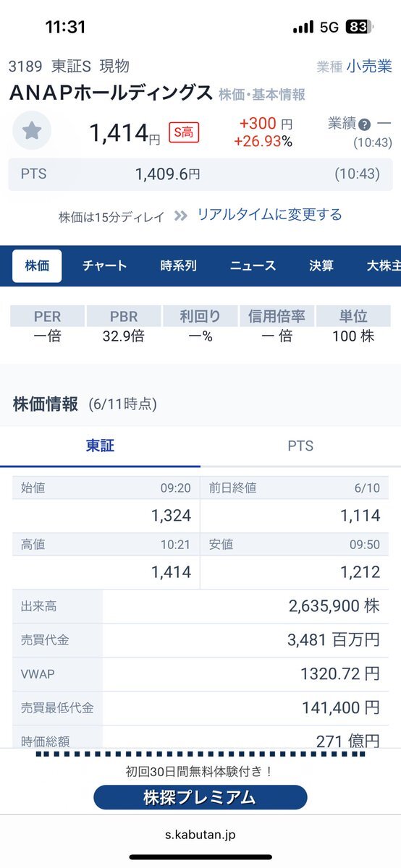Open the 時系列 tab
The width and height of the screenshot is (401, 868).
pyautogui.click(x=178, y=265)
